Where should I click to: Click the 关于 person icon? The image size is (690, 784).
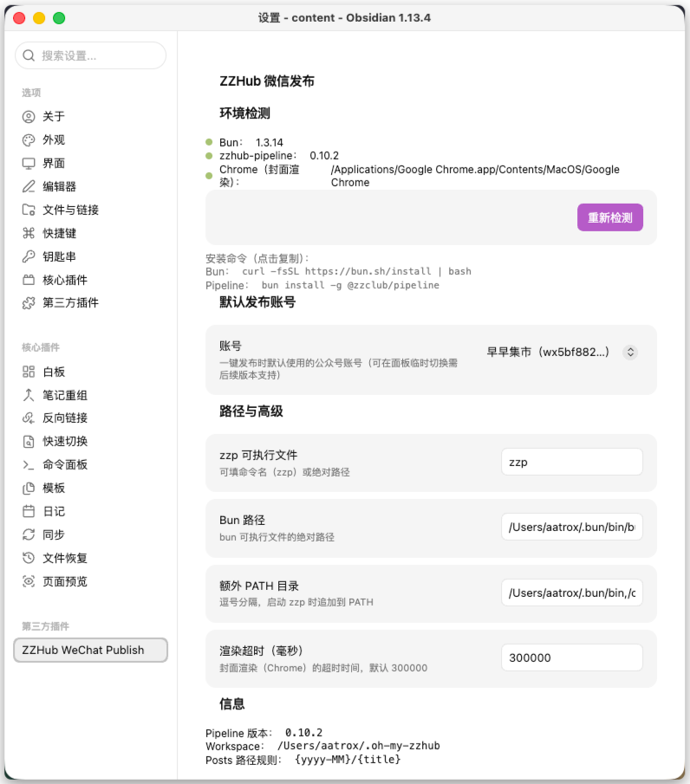coord(29,116)
